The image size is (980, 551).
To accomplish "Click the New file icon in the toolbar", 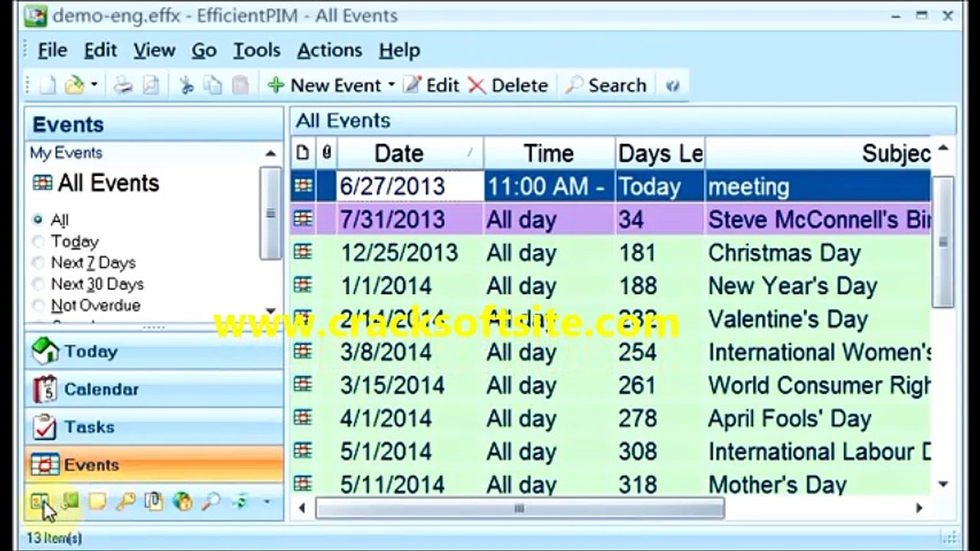I will (x=47, y=85).
